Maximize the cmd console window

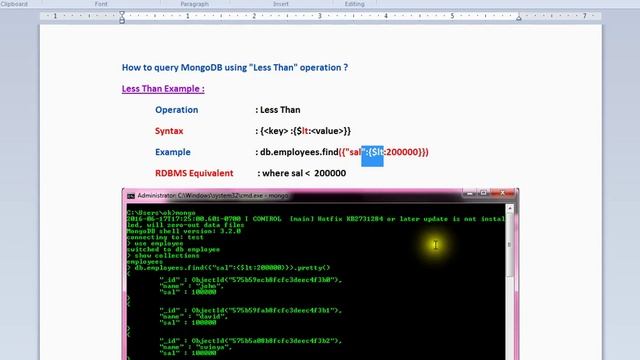click(x=483, y=193)
